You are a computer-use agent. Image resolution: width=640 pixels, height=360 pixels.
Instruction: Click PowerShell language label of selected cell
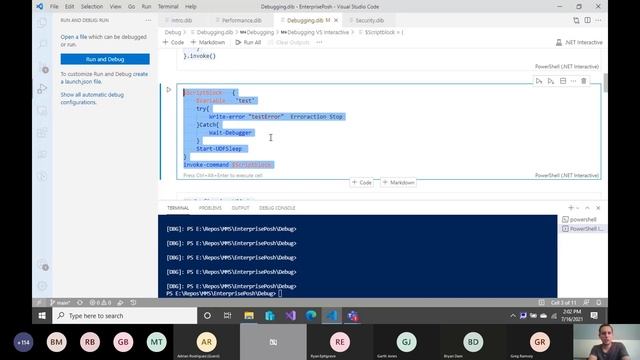coord(567,175)
